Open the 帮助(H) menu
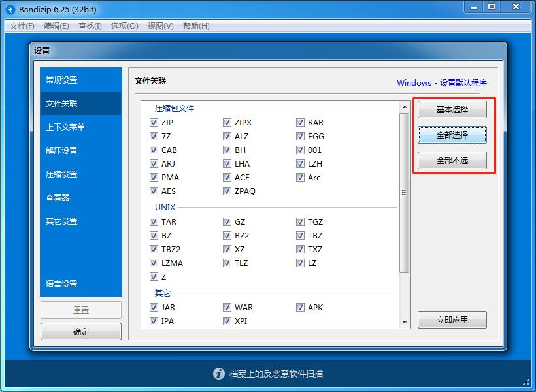This screenshot has width=536, height=392. 196,26
